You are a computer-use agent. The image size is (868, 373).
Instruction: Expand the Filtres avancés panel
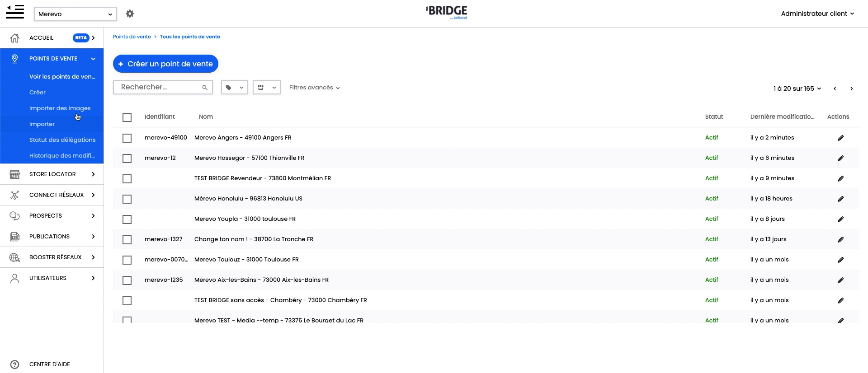314,88
